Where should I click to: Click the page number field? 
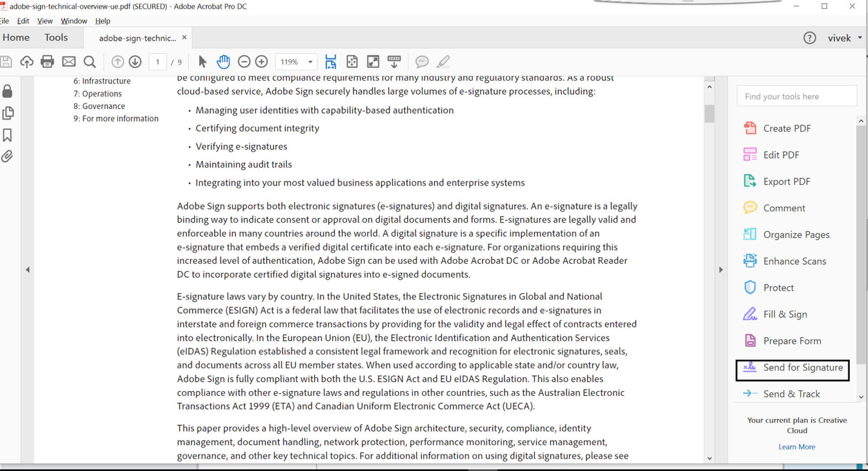coord(158,62)
